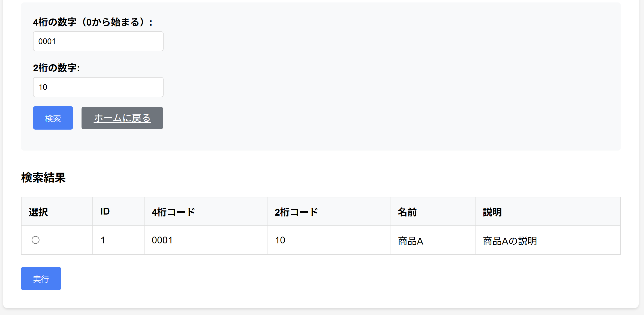Click the 0001 code cell in results
The height and width of the screenshot is (315, 644).
[162, 240]
